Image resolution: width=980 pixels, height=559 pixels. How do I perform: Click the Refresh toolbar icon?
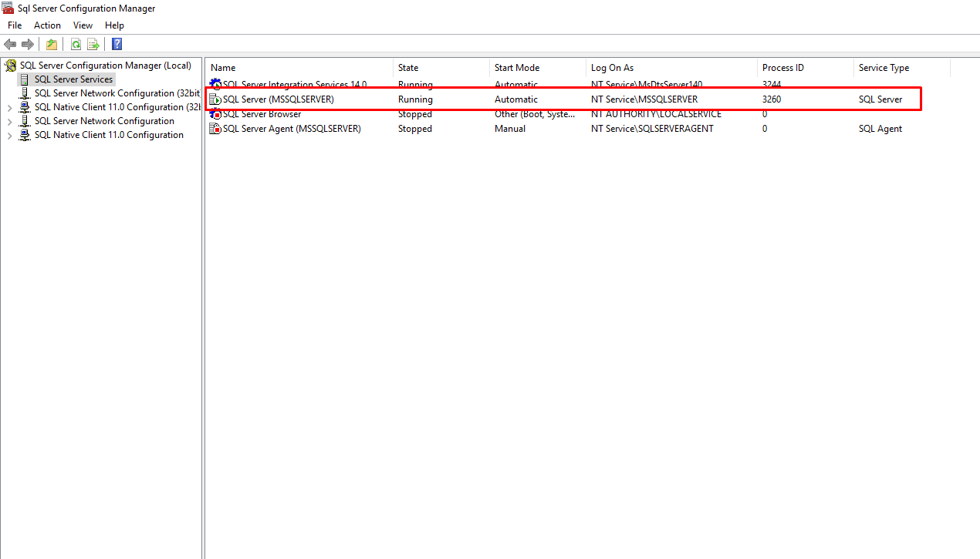(x=76, y=44)
